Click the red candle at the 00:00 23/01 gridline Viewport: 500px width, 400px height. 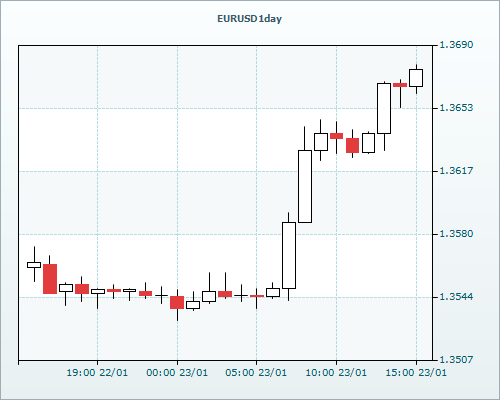pos(177,302)
